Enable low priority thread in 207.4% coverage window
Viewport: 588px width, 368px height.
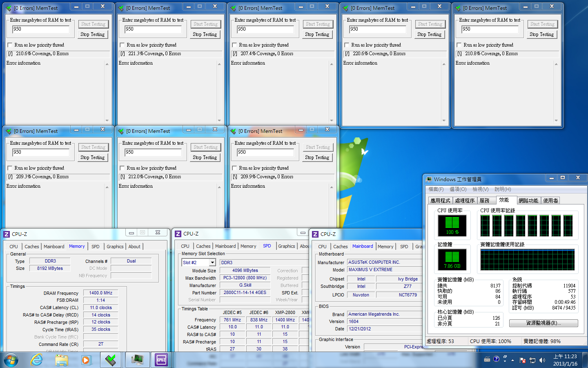tap(234, 45)
